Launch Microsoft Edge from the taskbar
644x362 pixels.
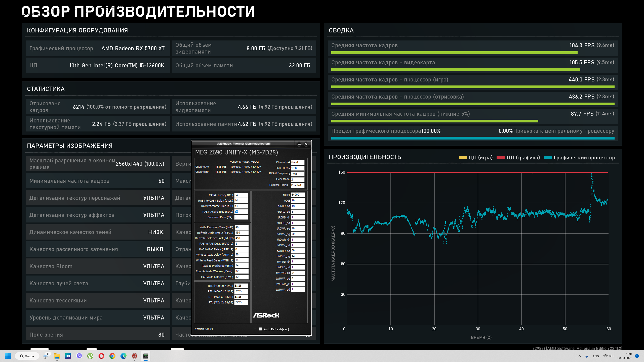point(124,356)
